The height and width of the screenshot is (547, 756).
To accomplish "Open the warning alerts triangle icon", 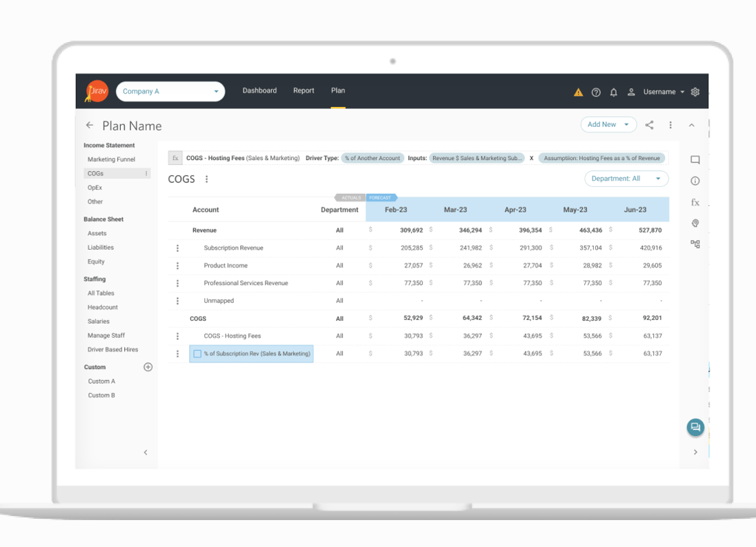I will 579,91.
